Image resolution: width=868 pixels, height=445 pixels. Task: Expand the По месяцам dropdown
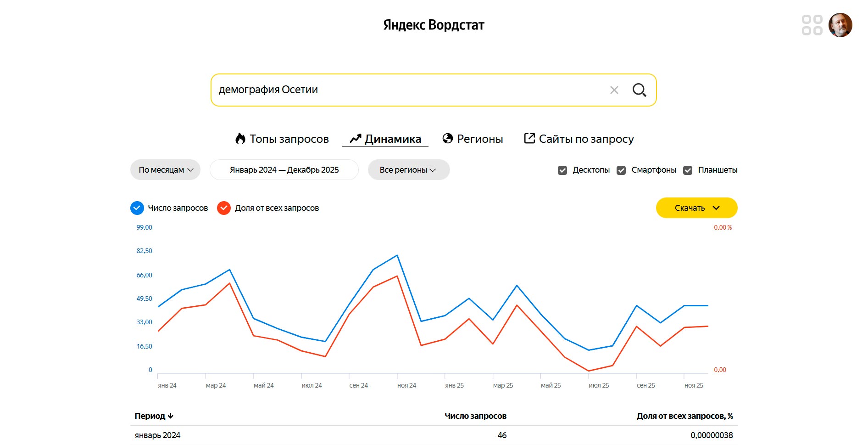point(166,170)
